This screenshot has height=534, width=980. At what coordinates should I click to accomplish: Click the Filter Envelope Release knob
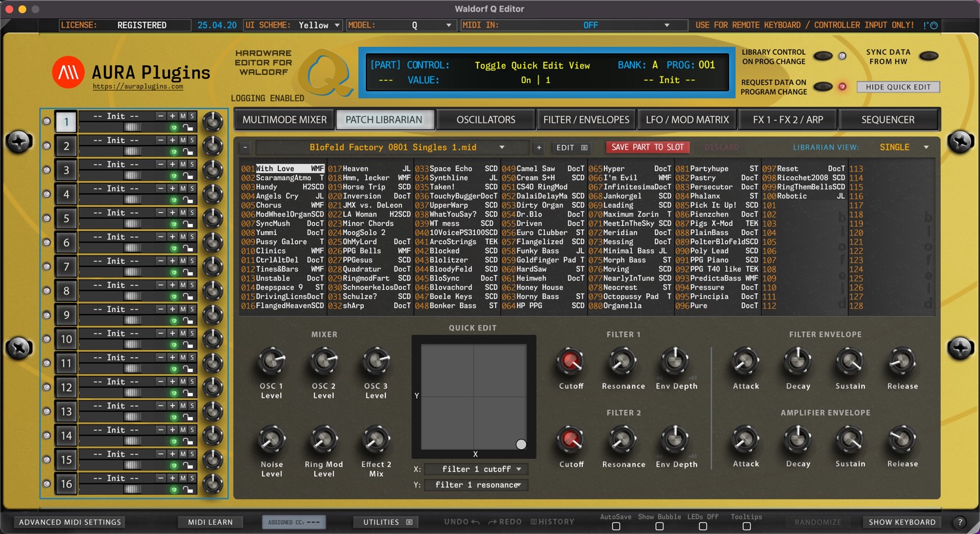tap(902, 361)
